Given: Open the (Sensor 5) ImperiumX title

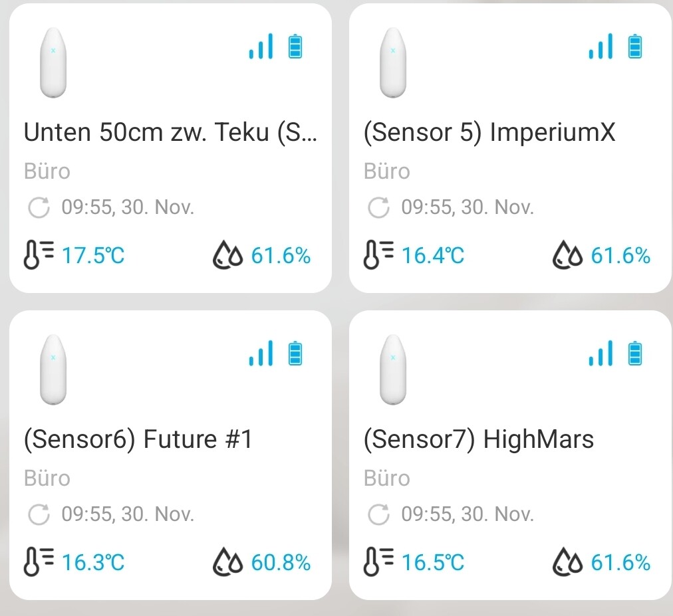Looking at the screenshot, I should click(489, 133).
